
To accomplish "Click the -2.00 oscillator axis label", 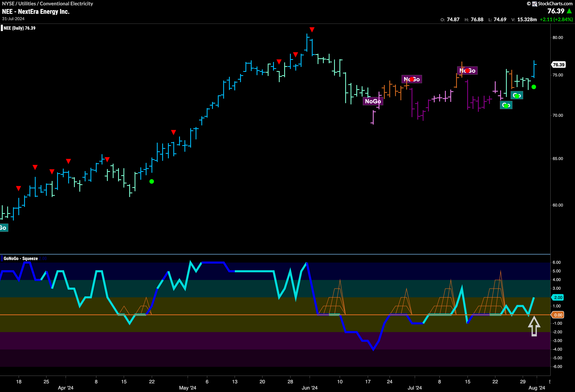I will (557, 332).
